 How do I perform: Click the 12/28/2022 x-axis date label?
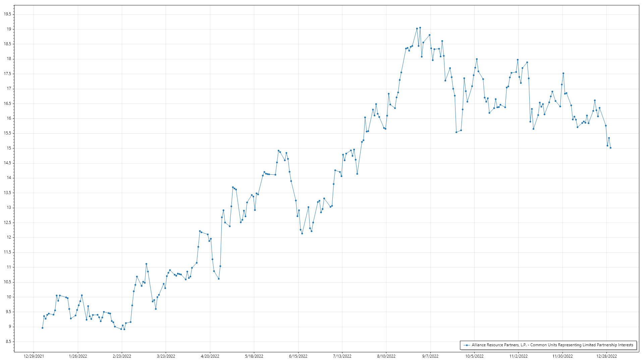click(x=606, y=356)
